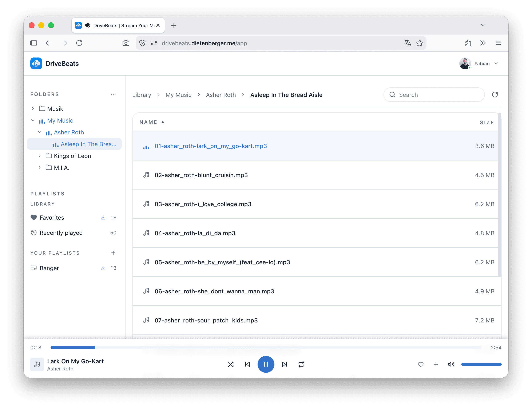Pause the current song
The width and height of the screenshot is (532, 409).
click(266, 364)
